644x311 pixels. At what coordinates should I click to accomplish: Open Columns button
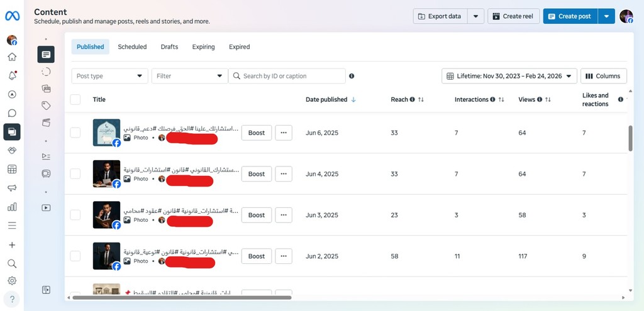coord(603,76)
